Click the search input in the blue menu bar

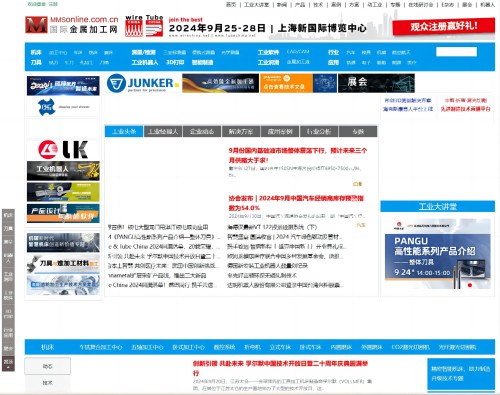[456, 52]
